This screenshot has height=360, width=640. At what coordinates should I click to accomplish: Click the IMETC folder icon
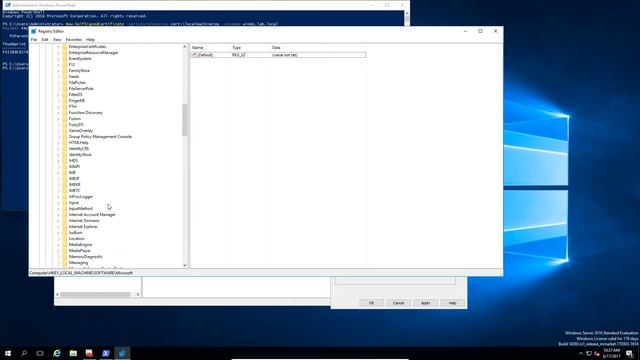tap(64, 191)
